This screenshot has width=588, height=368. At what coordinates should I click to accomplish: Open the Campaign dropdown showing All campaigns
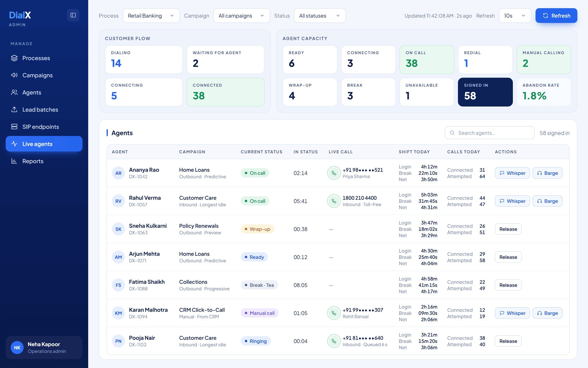tap(242, 16)
